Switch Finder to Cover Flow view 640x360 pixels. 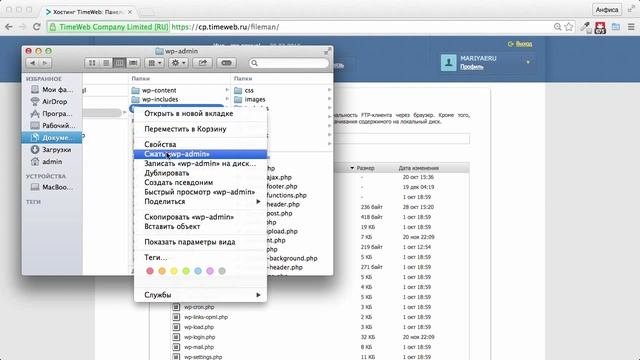133,63
